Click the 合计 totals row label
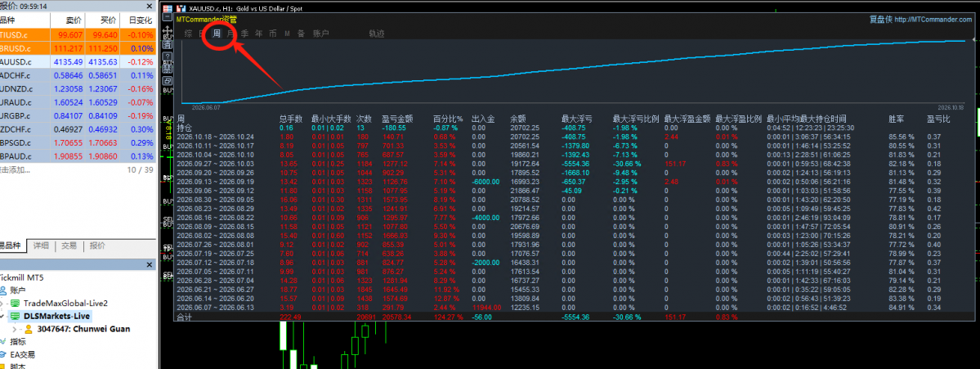This screenshot has height=369, width=980. tap(185, 317)
